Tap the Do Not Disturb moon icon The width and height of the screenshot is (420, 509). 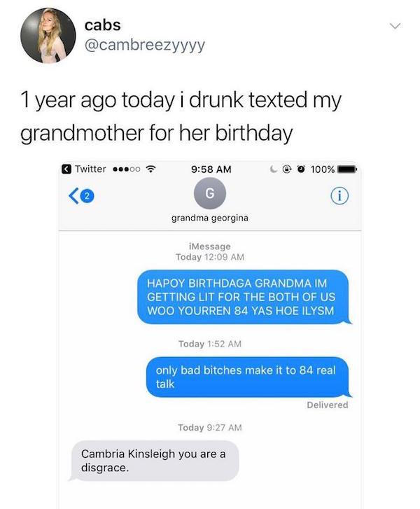[x=274, y=169]
